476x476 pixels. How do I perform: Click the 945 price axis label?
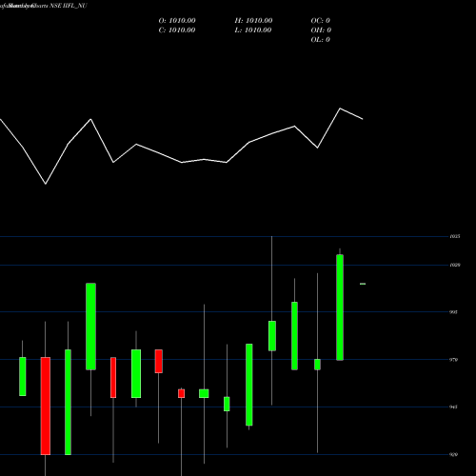(x=454, y=407)
